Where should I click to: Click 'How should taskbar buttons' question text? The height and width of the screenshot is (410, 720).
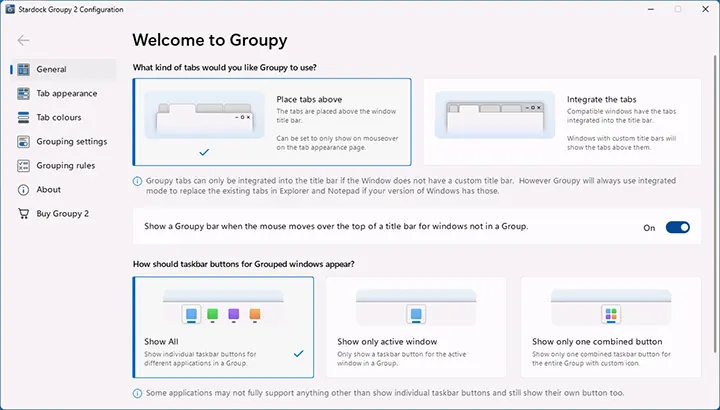click(244, 264)
